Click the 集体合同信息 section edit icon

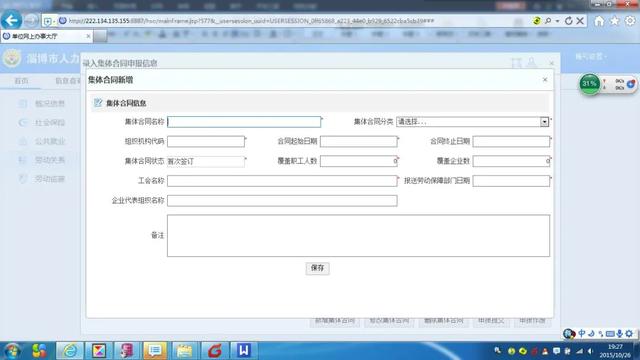98,103
